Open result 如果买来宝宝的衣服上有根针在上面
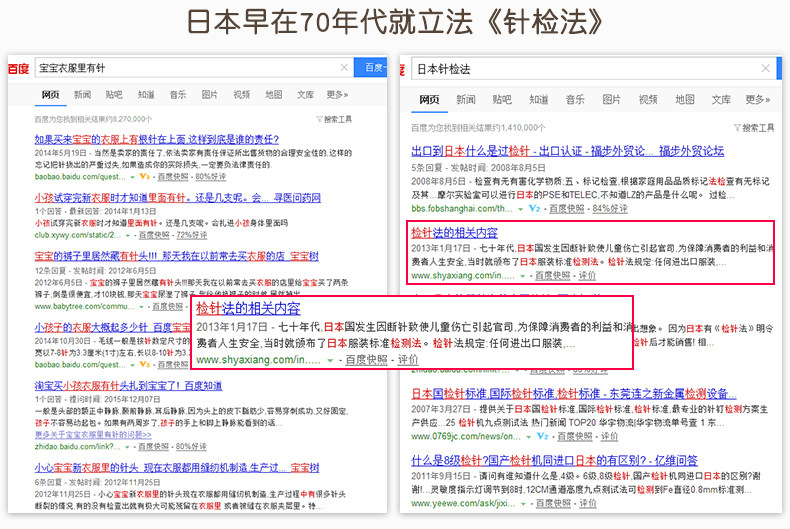The width and height of the screenshot is (790, 529). point(157,140)
